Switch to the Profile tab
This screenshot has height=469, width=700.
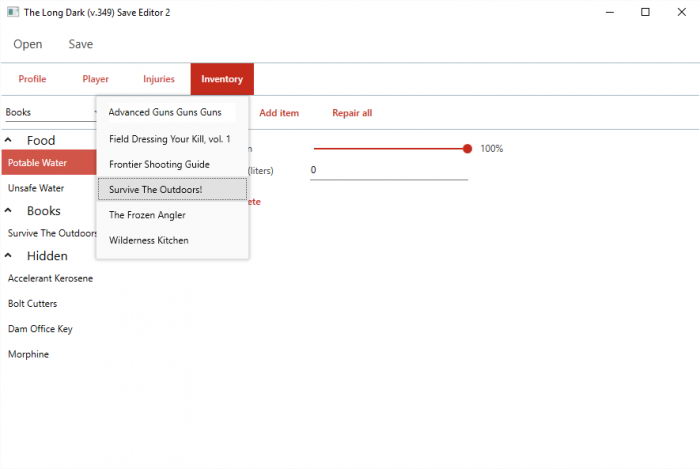[32, 79]
